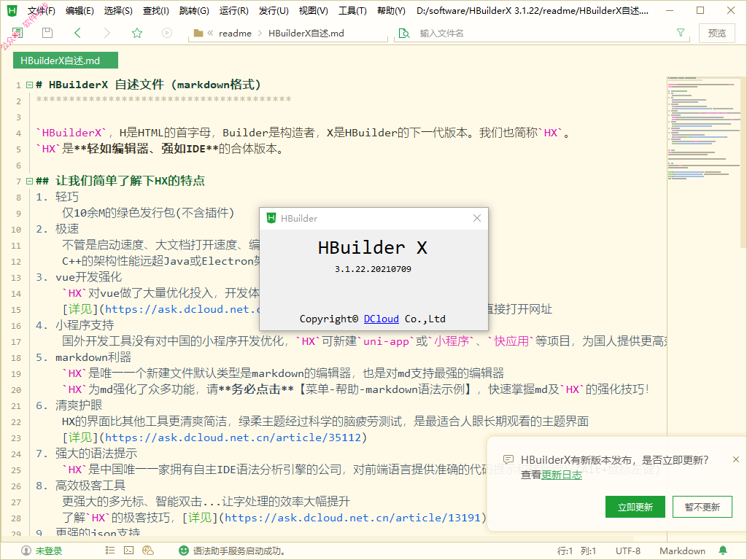Click the article/35112 URL on line 23

tap(233, 437)
